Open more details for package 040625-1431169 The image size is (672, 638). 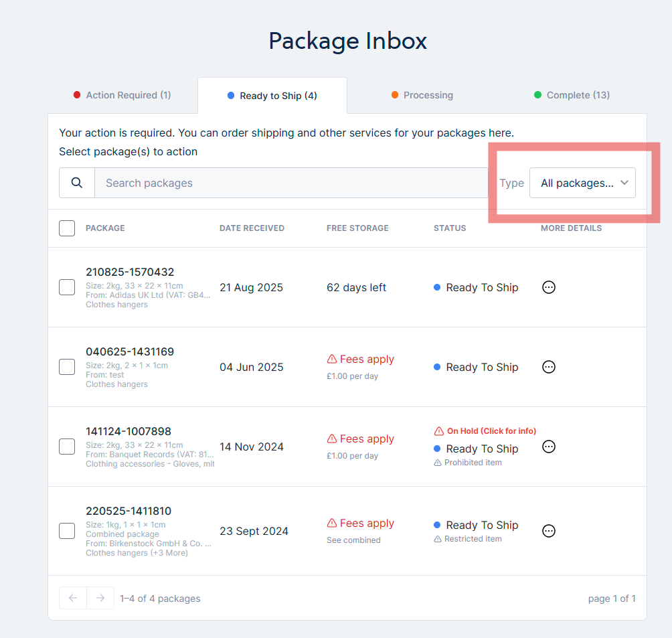(549, 367)
